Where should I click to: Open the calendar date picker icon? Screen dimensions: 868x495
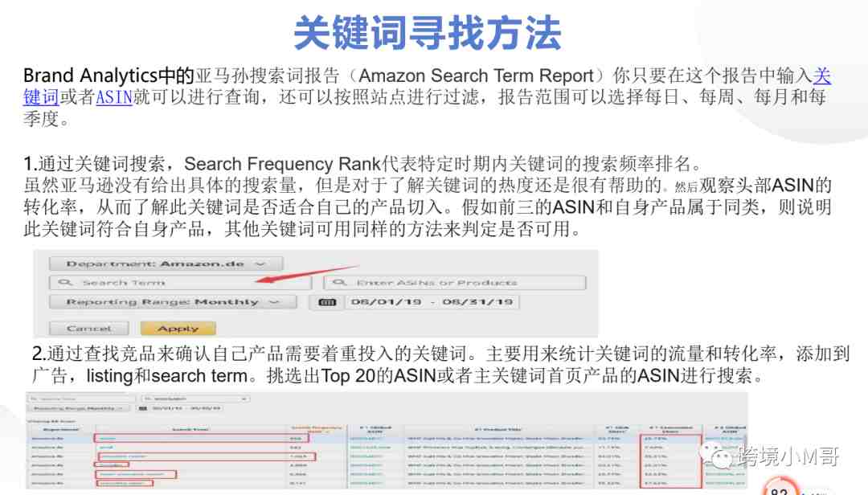coord(327,302)
